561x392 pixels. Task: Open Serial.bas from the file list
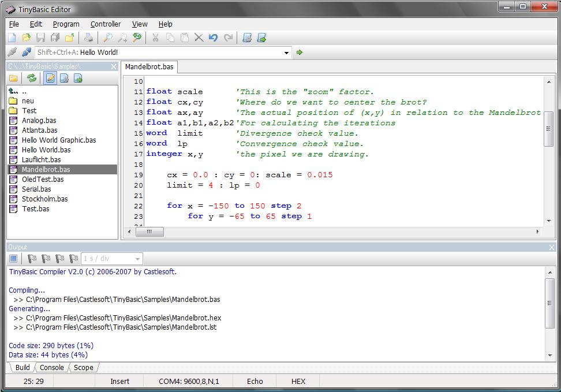click(x=36, y=189)
